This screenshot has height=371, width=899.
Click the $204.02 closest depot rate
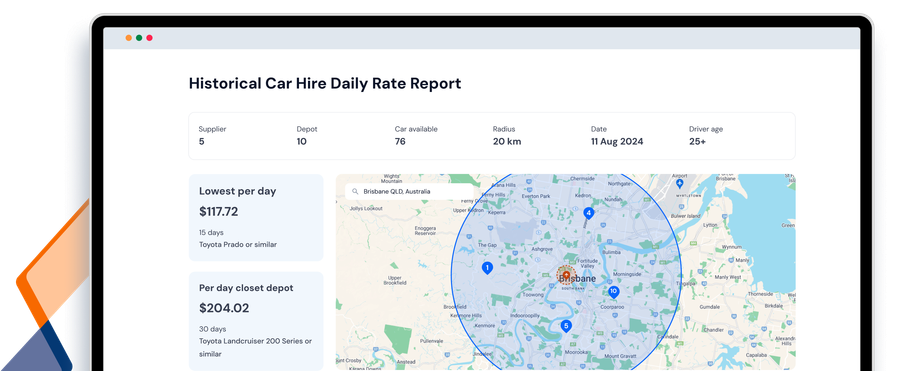(x=224, y=308)
